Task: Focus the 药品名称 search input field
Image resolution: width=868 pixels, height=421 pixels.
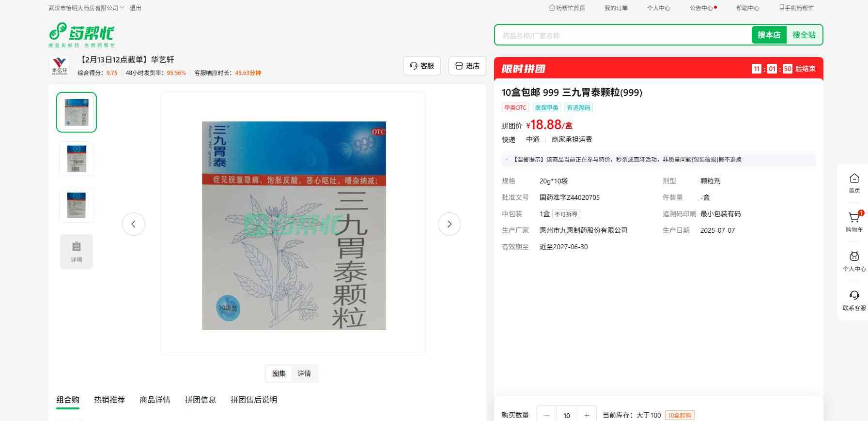Action: (622, 35)
